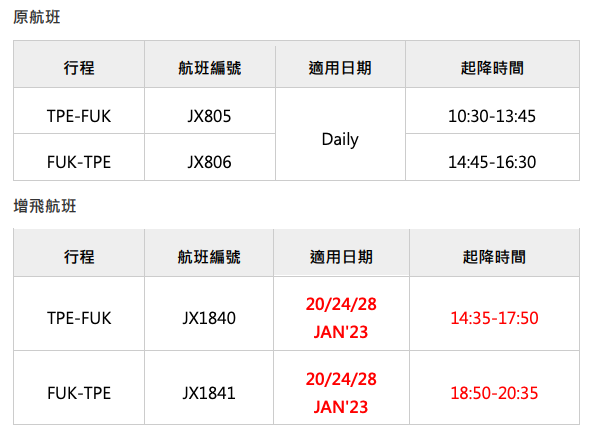Click flight number JX805

coord(209,116)
